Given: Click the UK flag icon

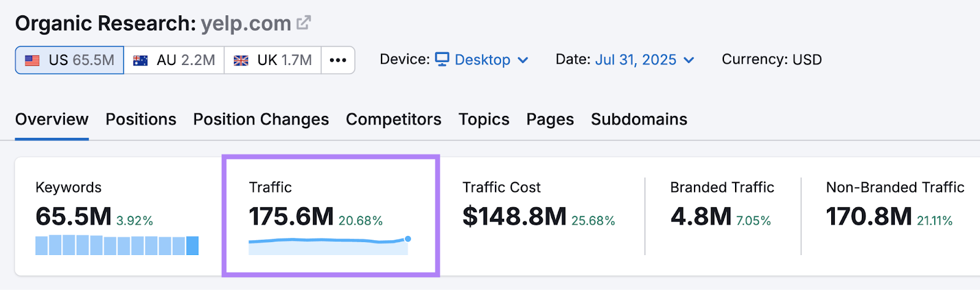Looking at the screenshot, I should pos(241,61).
